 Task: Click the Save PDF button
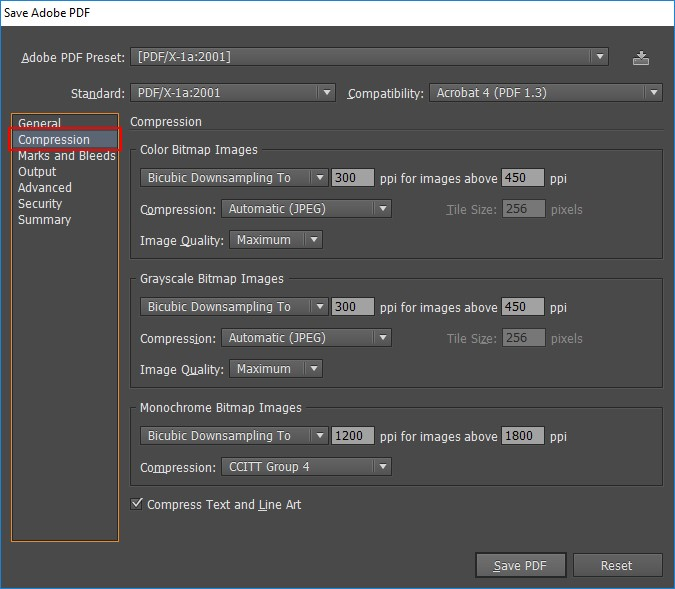(520, 565)
